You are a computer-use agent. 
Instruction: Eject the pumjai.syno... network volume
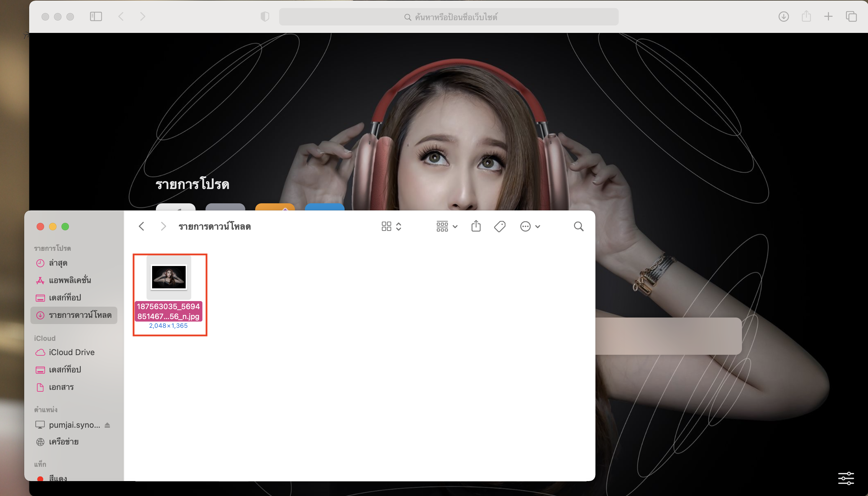(x=107, y=425)
